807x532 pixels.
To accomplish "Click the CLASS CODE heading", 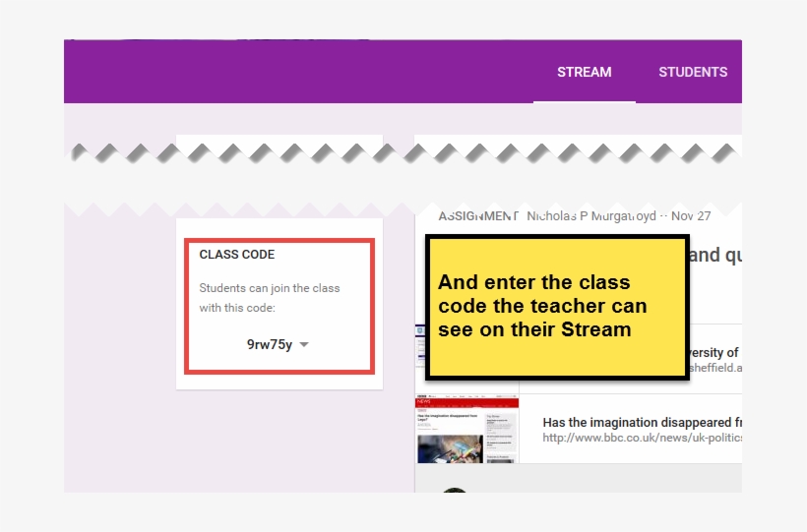I will coord(237,255).
